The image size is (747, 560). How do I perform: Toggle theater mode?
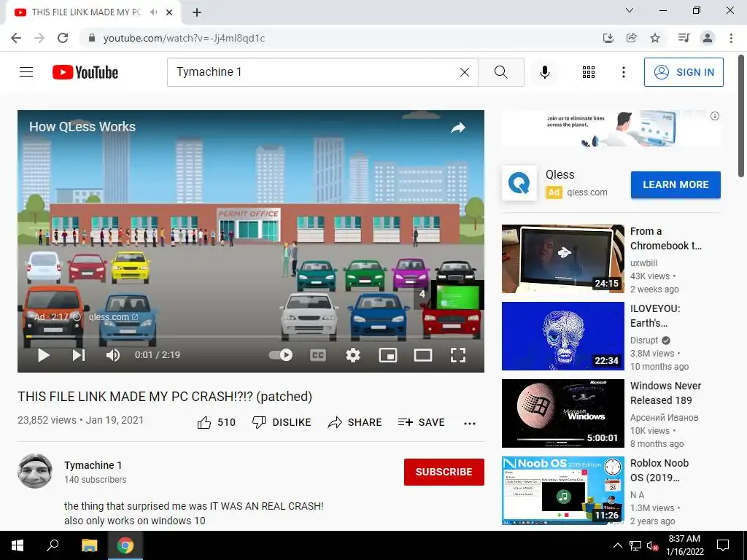[423, 355]
